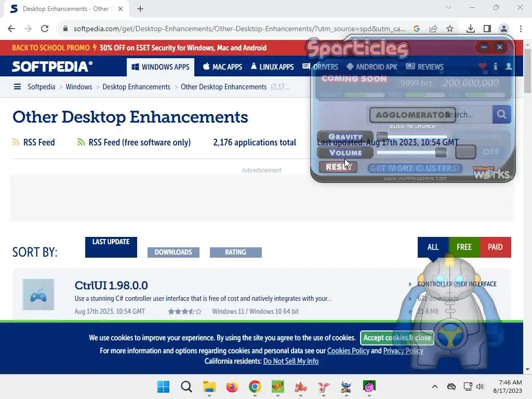Click Get More Clusters in Sparticles
Screen dimensions: 532x399
click(x=415, y=168)
